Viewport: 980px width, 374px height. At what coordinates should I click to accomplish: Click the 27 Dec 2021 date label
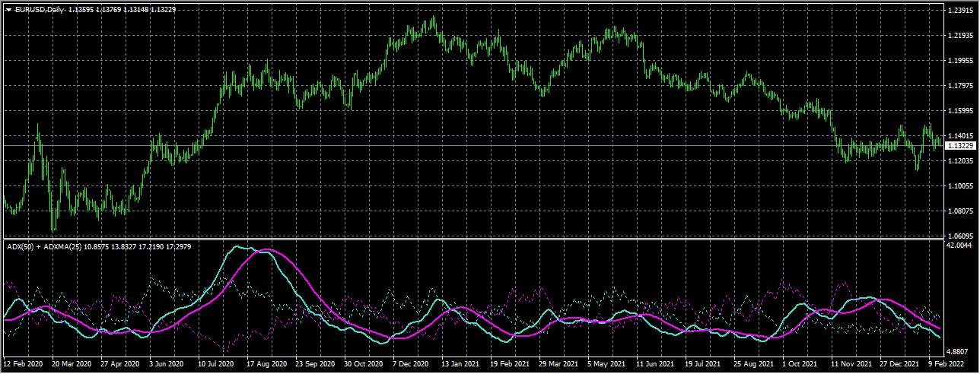tap(899, 365)
